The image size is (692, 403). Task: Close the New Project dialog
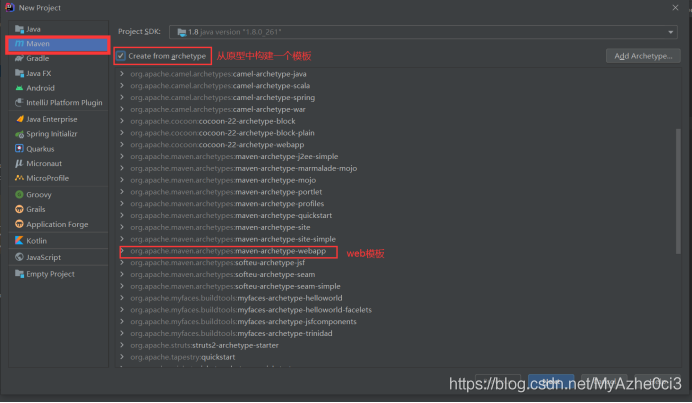pos(675,8)
